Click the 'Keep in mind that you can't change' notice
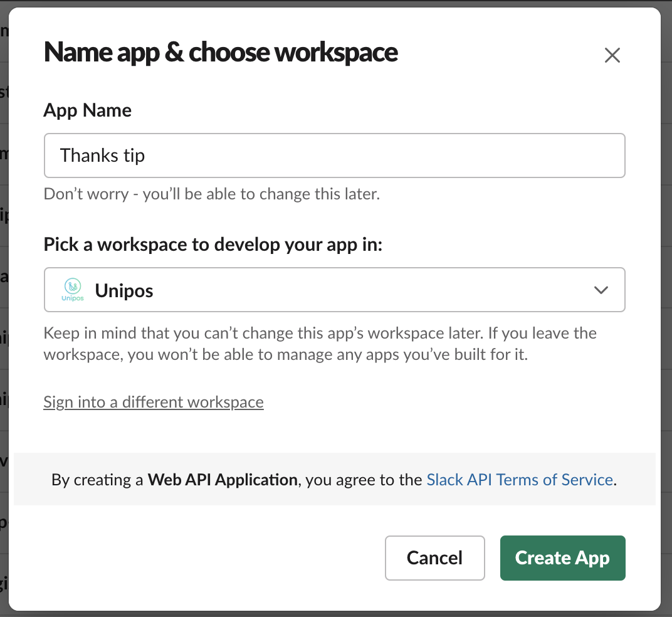Image resolution: width=672 pixels, height=617 pixels. click(x=320, y=344)
